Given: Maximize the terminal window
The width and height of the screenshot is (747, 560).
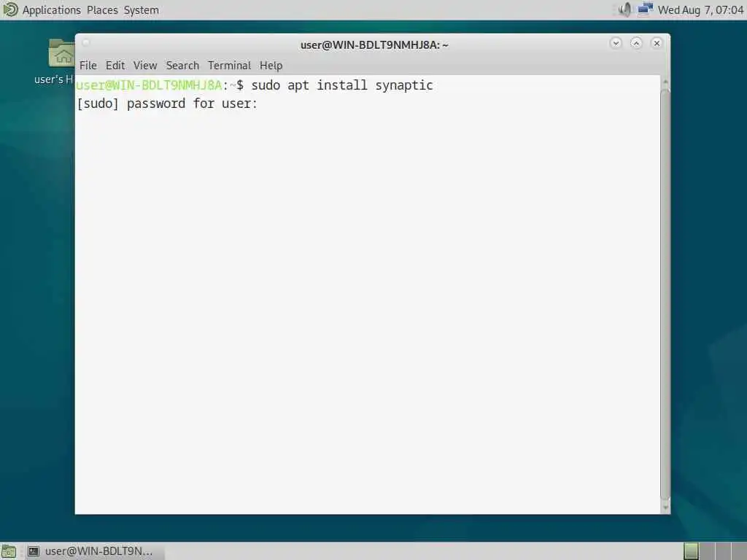Looking at the screenshot, I should (636, 43).
